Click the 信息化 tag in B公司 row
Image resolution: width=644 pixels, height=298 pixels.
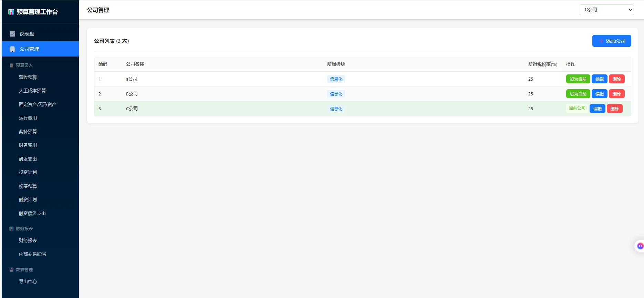point(336,94)
